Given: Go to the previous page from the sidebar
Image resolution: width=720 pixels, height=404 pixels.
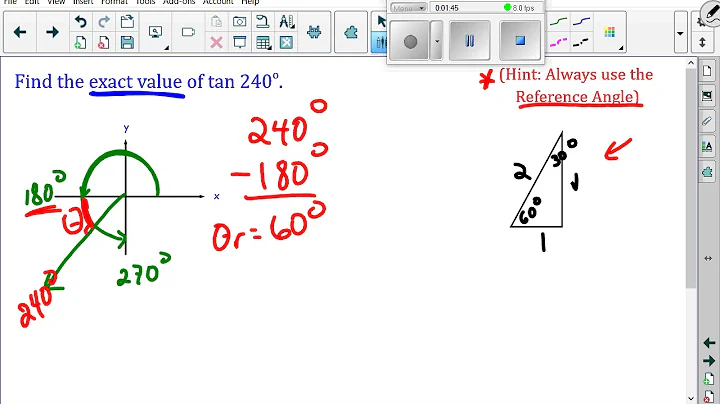Looking at the screenshot, I should (x=709, y=343).
